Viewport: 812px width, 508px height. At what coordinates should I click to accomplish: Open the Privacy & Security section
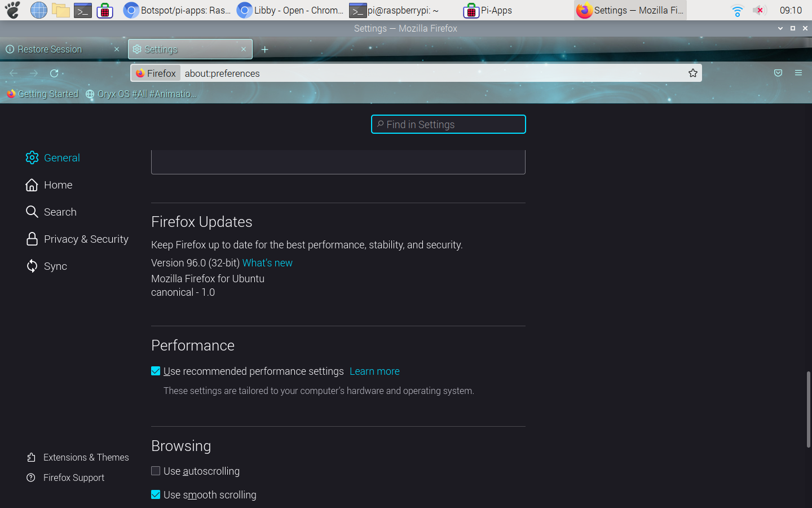(x=86, y=239)
